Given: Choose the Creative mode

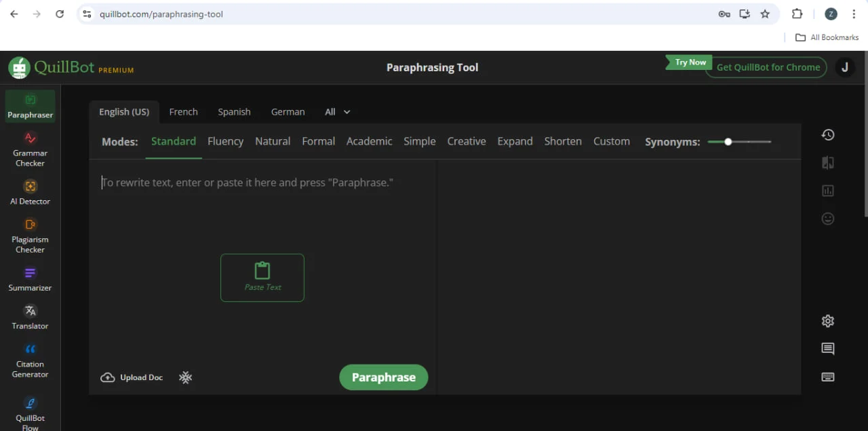Looking at the screenshot, I should 467,141.
